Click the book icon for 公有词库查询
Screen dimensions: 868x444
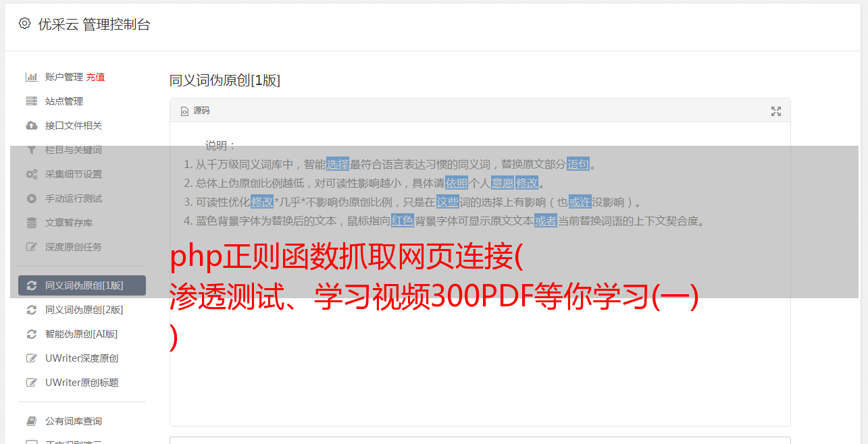point(31,421)
